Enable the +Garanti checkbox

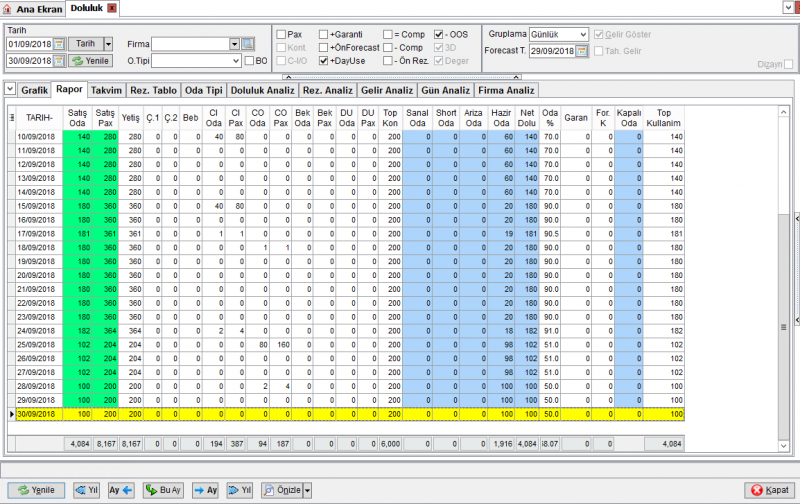pyautogui.click(x=323, y=34)
